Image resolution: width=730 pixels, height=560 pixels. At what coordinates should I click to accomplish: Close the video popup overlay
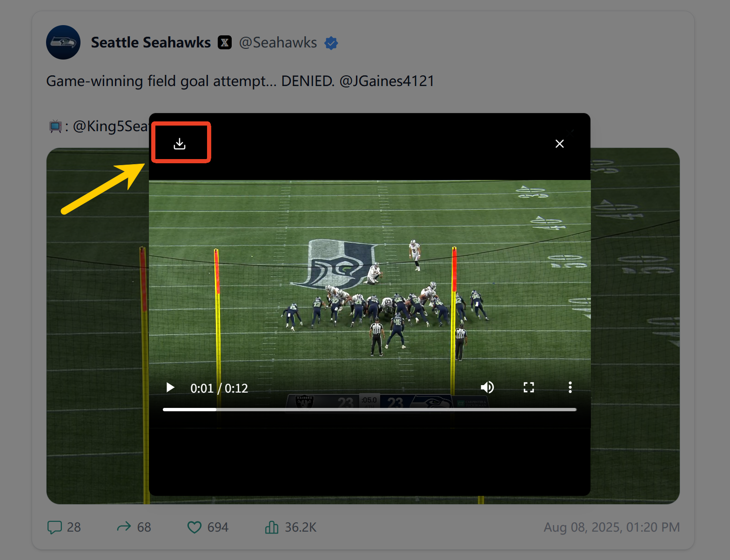tap(560, 144)
